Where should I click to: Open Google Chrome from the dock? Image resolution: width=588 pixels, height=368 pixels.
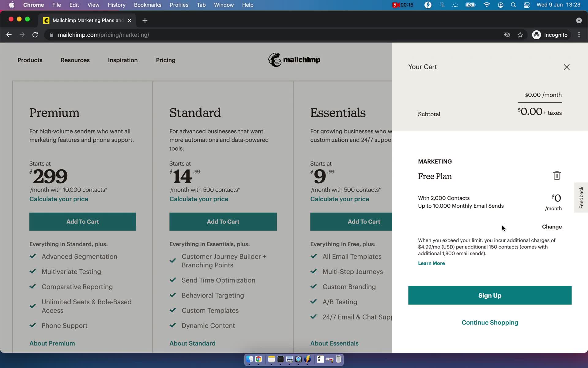tap(258, 359)
